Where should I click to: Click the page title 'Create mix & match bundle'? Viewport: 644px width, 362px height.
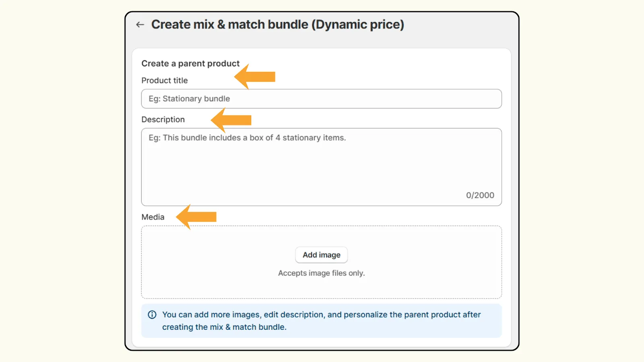point(278,24)
